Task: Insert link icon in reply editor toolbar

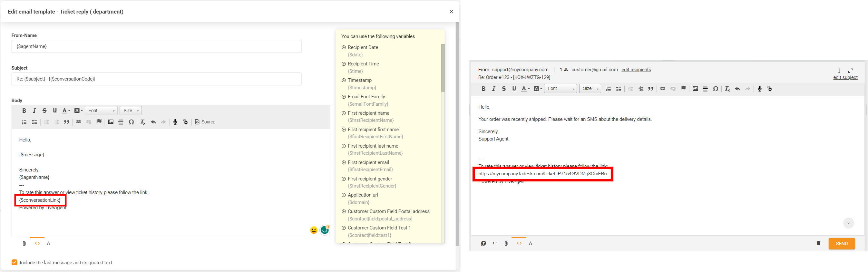Action: point(662,89)
